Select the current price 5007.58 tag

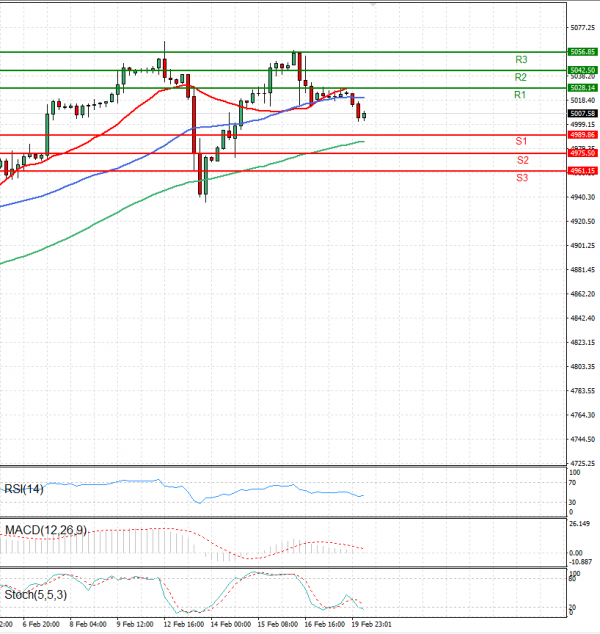(583, 114)
